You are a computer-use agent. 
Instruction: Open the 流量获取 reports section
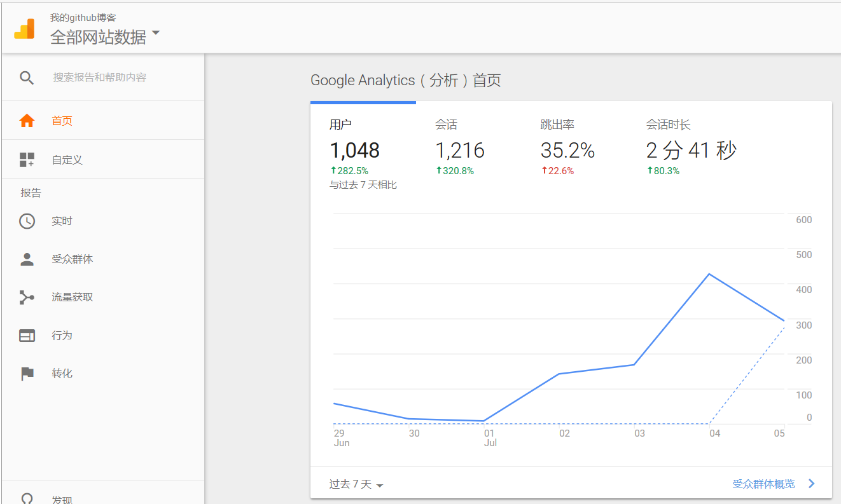tap(103, 297)
